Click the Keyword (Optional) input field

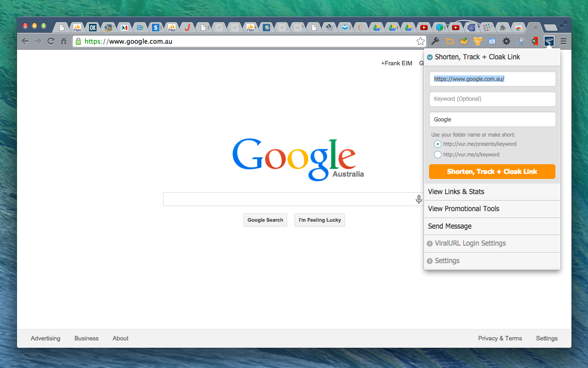pyautogui.click(x=492, y=99)
